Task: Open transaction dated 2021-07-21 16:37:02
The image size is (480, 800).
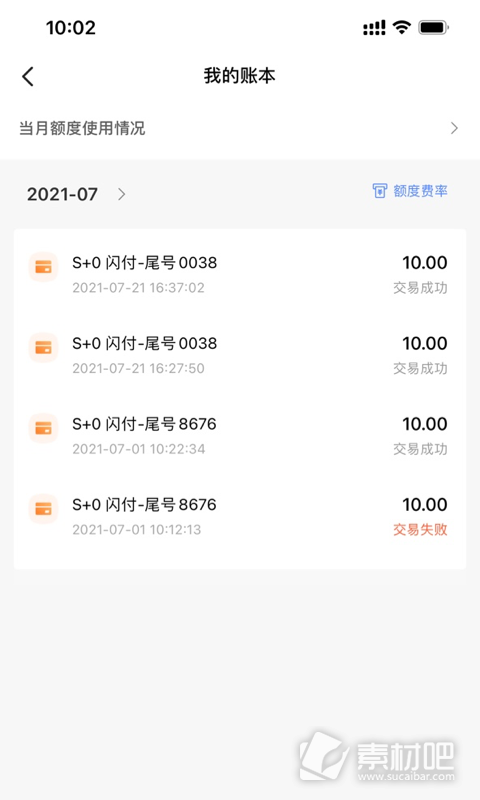Action: tap(240, 274)
